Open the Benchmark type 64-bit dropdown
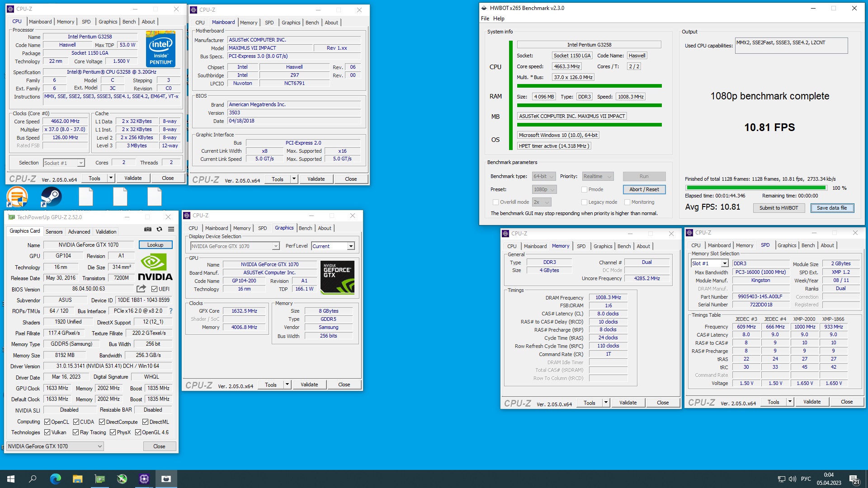This screenshot has height=488, width=868. 543,177
